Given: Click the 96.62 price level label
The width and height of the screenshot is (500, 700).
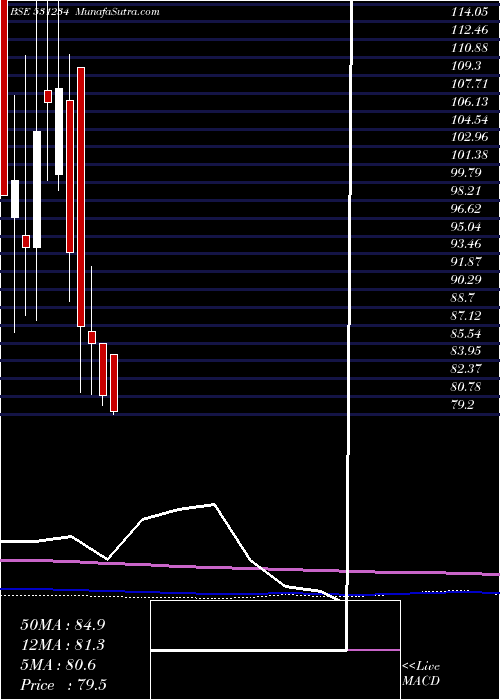Looking at the screenshot, I should coord(466,208).
